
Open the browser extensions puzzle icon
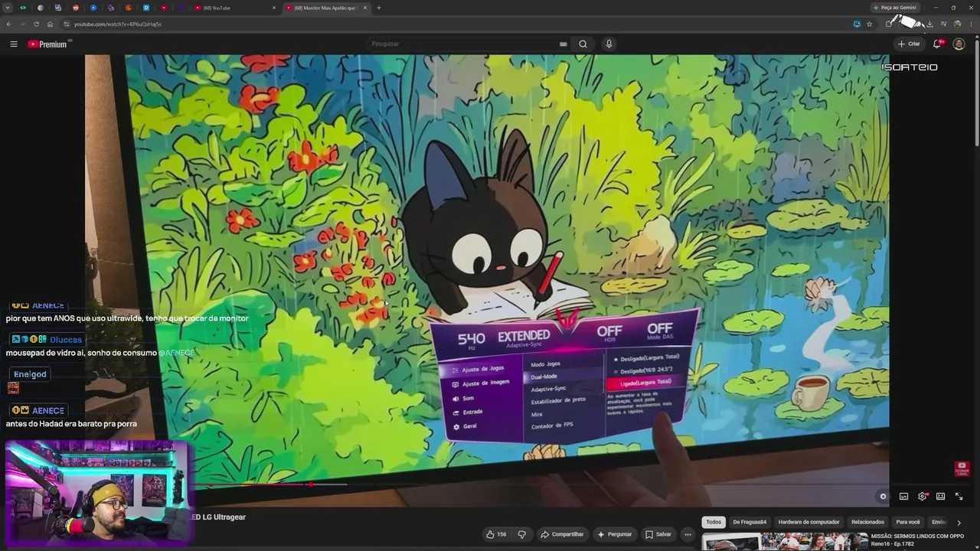pos(888,24)
